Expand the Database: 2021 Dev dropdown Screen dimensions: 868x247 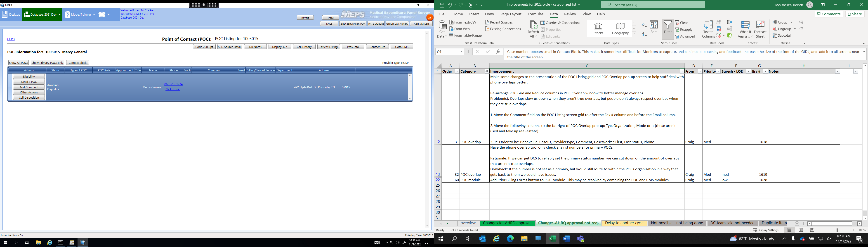(60, 14)
